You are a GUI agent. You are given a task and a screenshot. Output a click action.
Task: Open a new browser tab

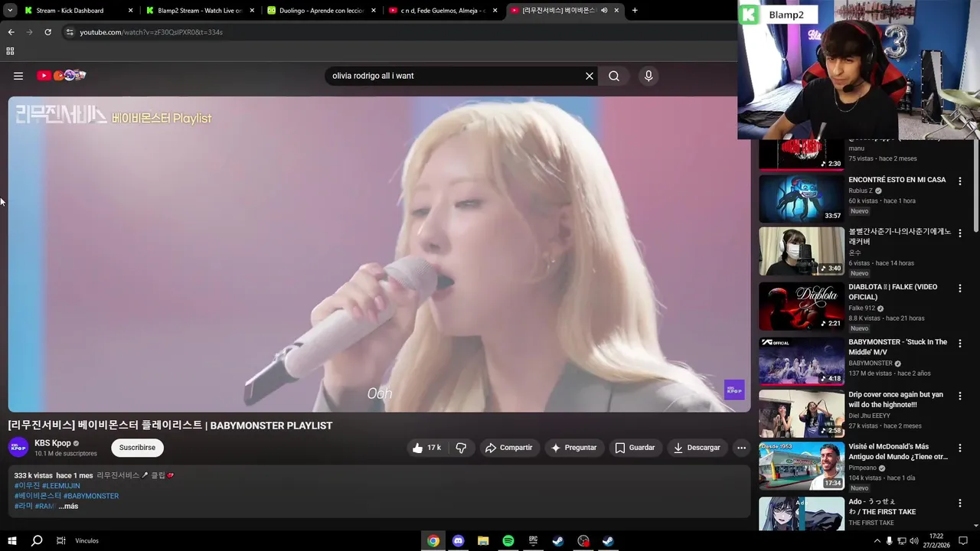point(635,11)
